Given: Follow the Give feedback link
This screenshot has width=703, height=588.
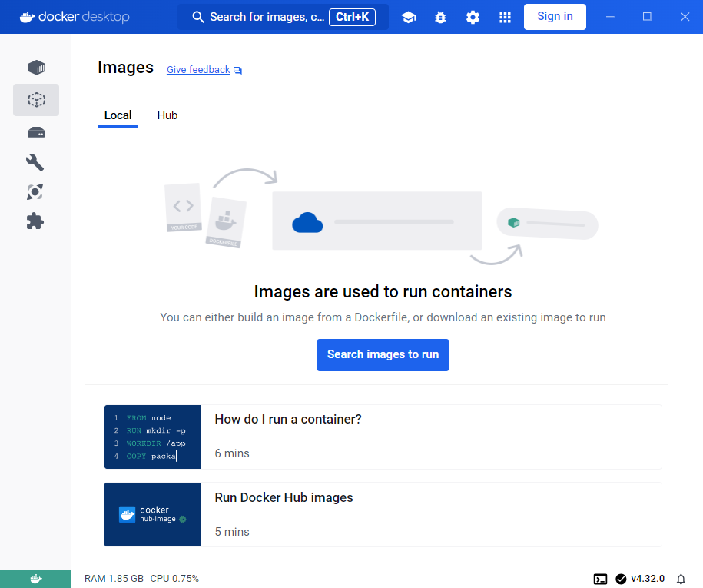Looking at the screenshot, I should 198,70.
